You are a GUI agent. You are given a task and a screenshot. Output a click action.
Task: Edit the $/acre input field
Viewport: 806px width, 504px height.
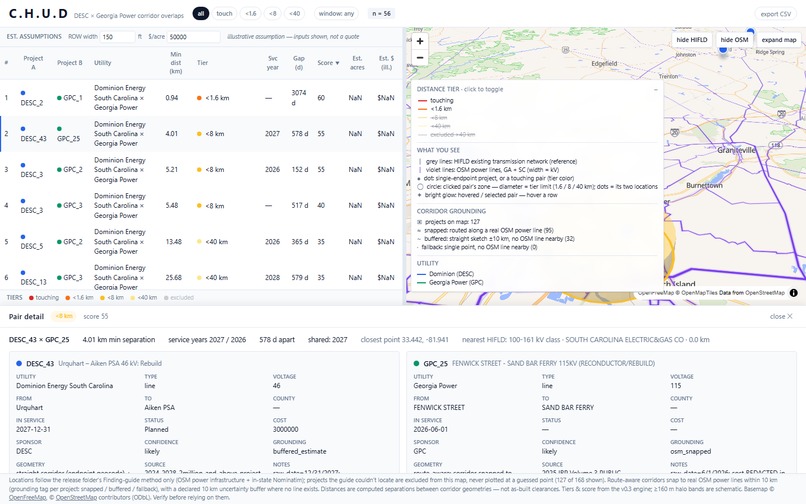pyautogui.click(x=194, y=37)
